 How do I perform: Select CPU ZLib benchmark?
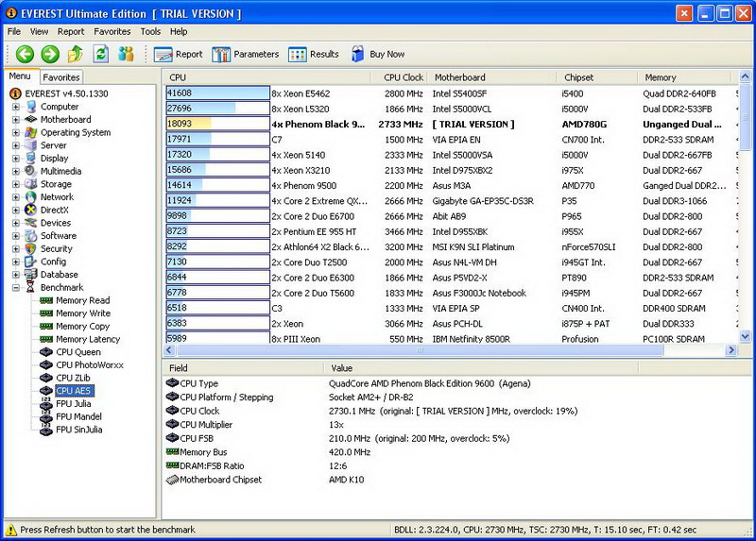73,379
